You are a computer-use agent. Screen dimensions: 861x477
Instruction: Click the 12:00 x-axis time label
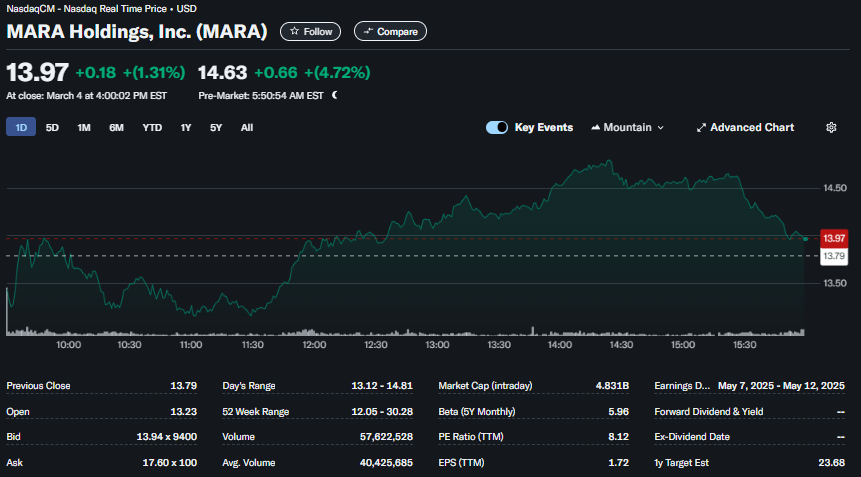coord(314,345)
